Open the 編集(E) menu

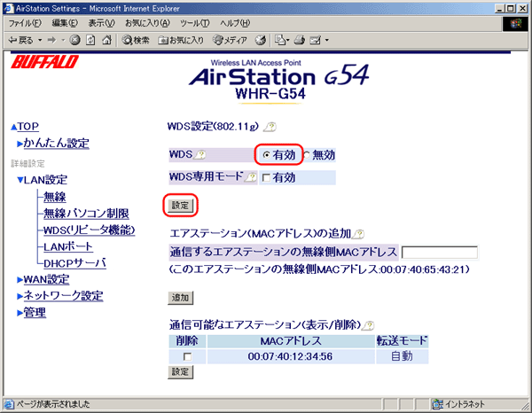click(x=65, y=23)
